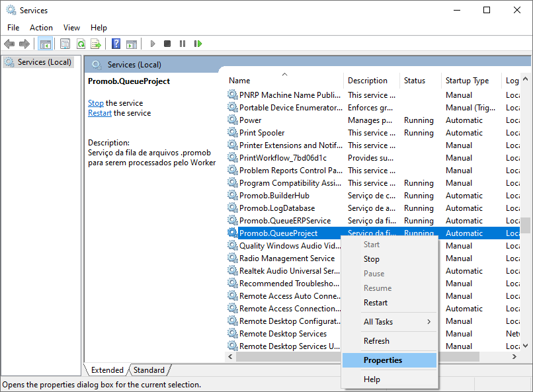Choose Stop in the context menu
The width and height of the screenshot is (533, 392).
coord(389,259)
